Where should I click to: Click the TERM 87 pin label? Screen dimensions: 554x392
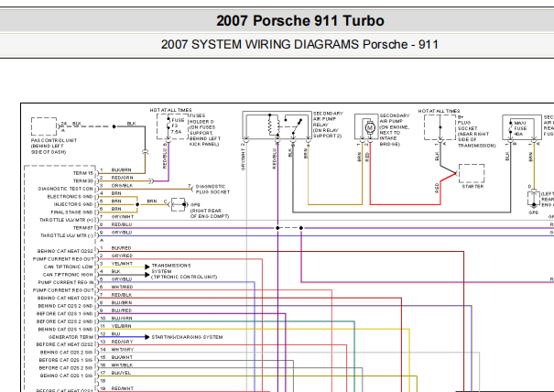[83, 228]
